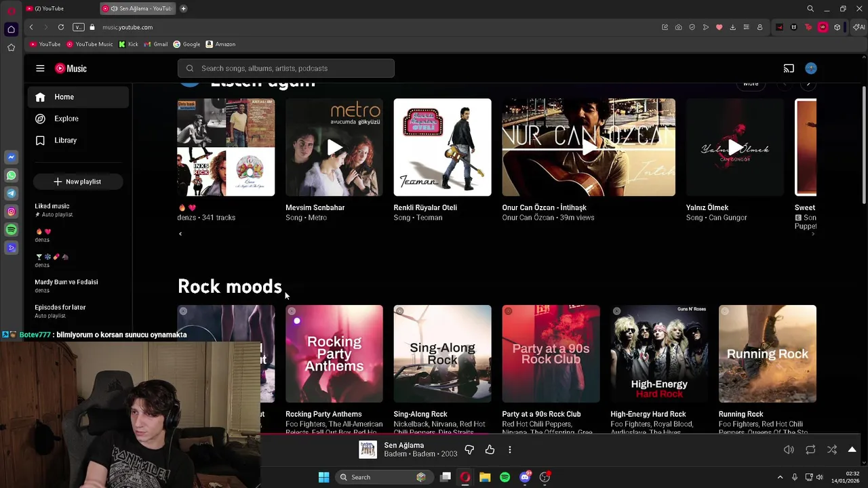
Task: Open the AI assistant button in browser toolbar
Action: [x=859, y=27]
